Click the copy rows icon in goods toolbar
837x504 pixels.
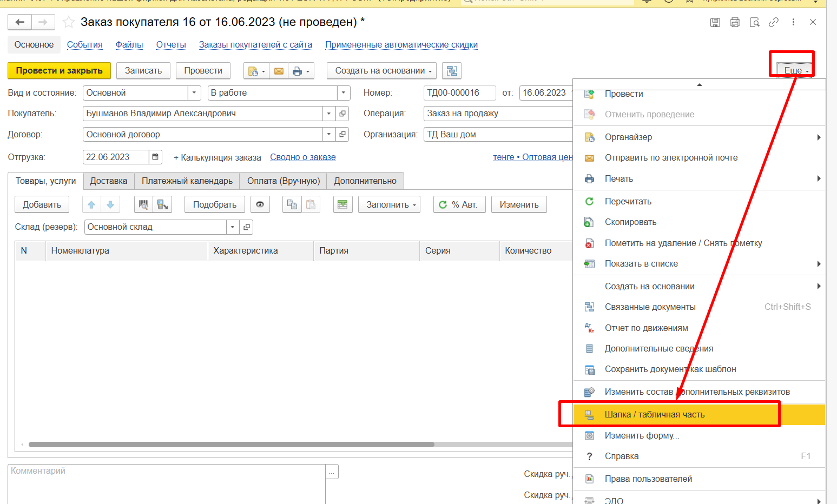(292, 204)
